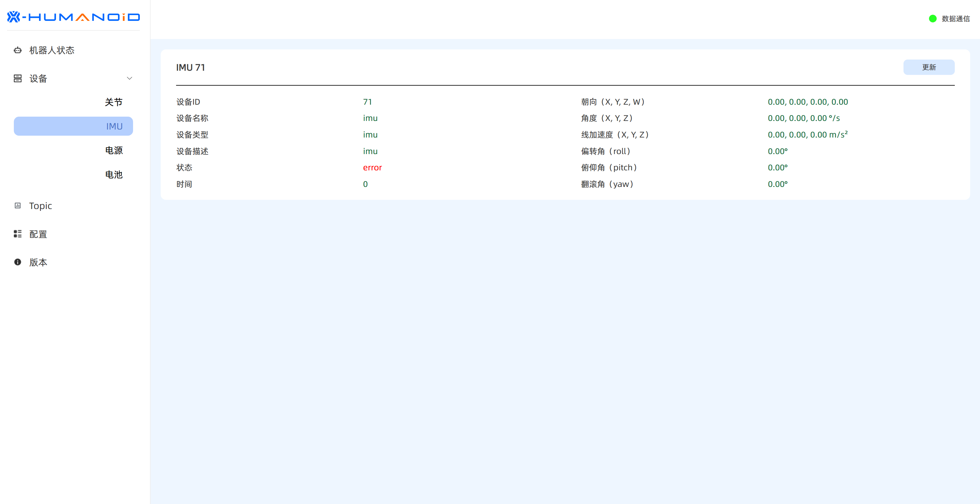Click the robot status icon in sidebar
980x504 pixels.
[x=18, y=50]
